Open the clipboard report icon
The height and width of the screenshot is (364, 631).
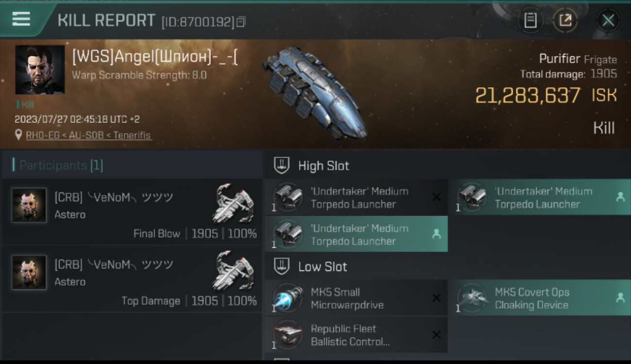pos(530,20)
